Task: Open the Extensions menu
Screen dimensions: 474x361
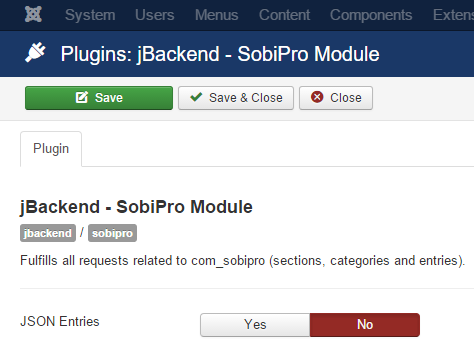Action: (x=453, y=15)
